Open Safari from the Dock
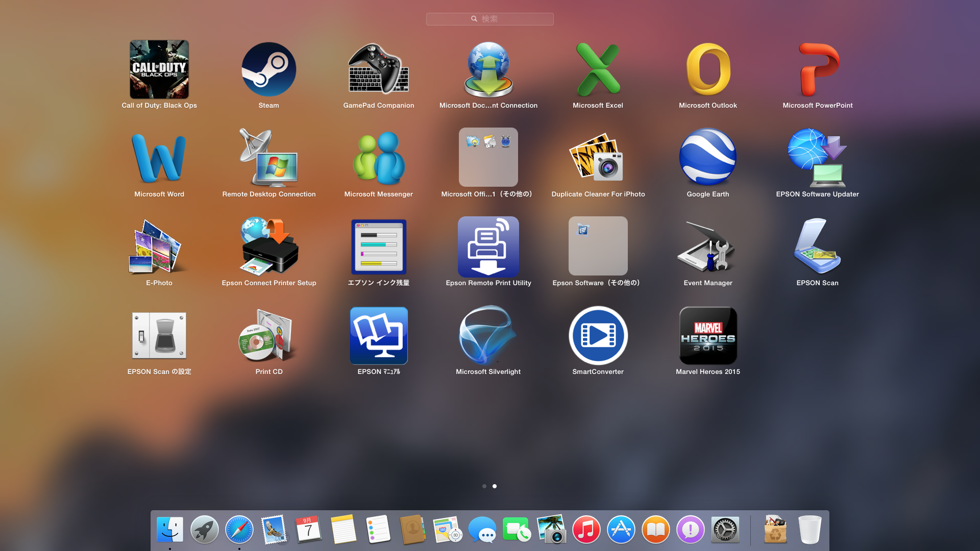 (239, 530)
